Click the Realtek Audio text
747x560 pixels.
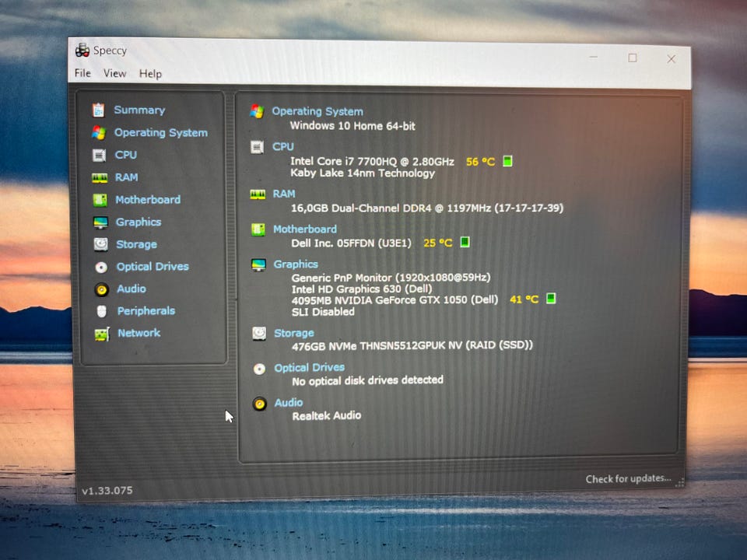pyautogui.click(x=327, y=415)
